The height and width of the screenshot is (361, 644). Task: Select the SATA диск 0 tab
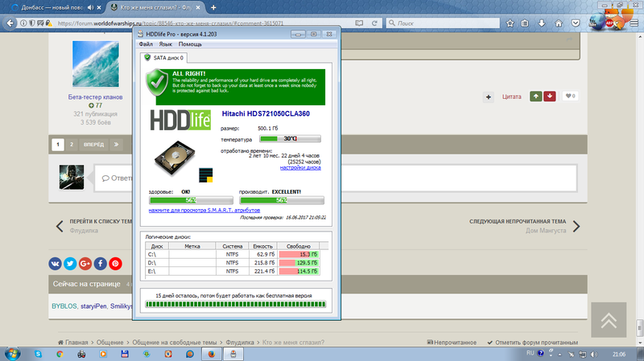[x=163, y=58]
